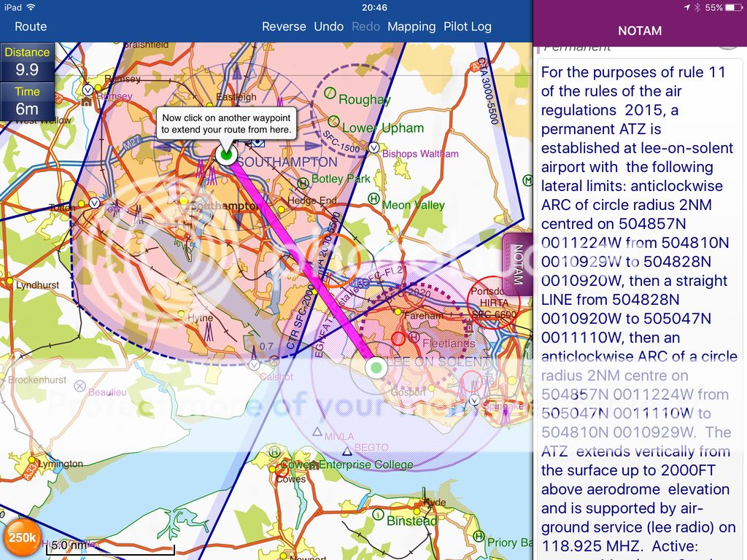The height and width of the screenshot is (560, 747).
Task: Tap the Time 6m readout panel
Action: click(x=28, y=101)
